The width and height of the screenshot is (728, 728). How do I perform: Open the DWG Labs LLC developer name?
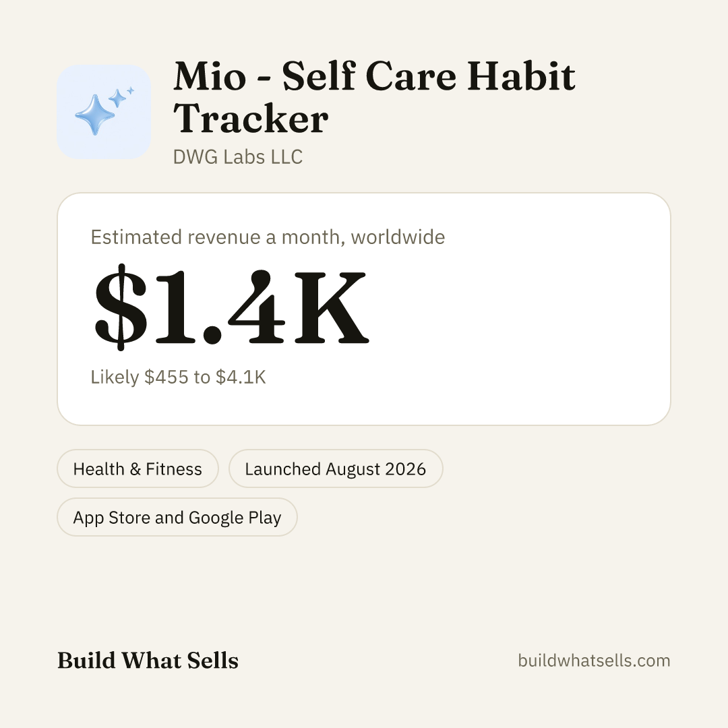tap(238, 157)
